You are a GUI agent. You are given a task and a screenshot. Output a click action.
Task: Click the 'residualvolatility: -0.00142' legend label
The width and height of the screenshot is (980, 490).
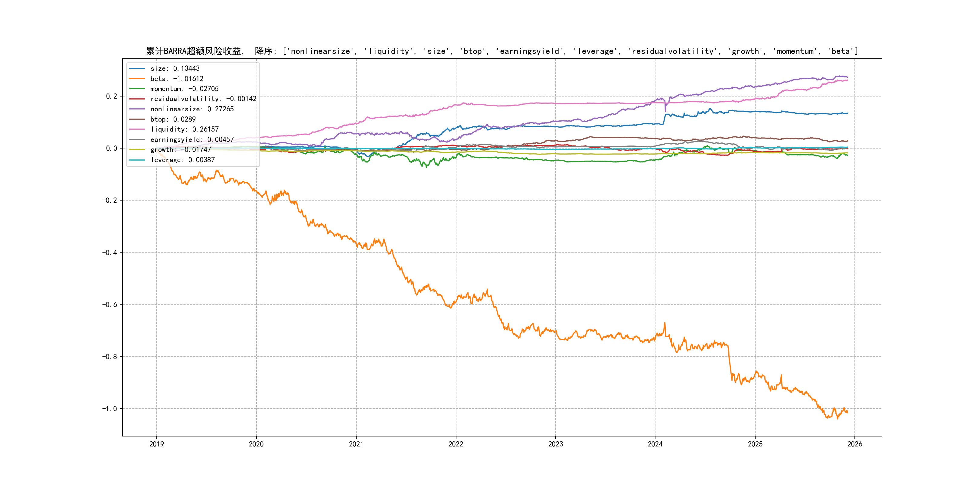coord(203,99)
